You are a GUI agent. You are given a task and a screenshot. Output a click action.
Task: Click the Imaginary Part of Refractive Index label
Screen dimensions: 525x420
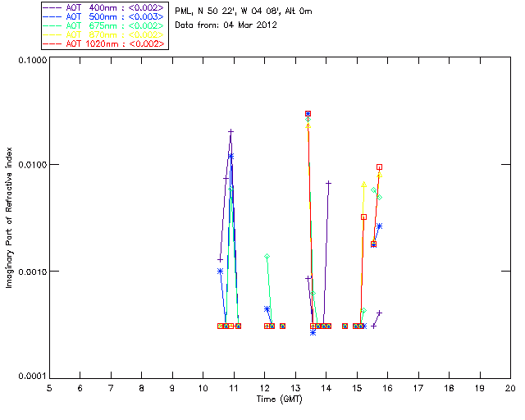pos(9,217)
